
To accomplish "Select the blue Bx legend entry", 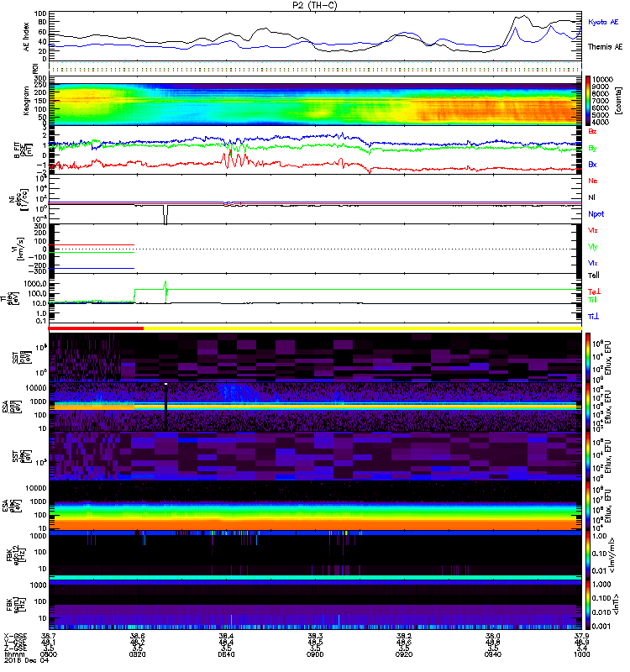I will click(x=593, y=165).
